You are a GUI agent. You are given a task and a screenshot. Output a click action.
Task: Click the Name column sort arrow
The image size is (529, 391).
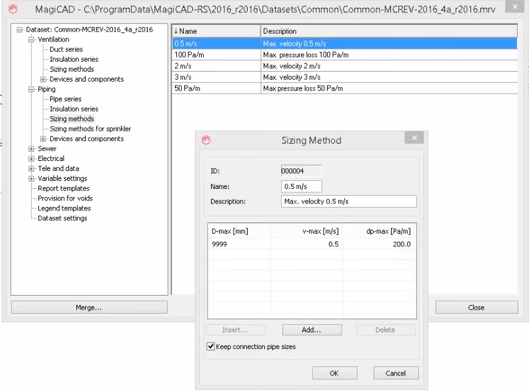[x=176, y=31]
